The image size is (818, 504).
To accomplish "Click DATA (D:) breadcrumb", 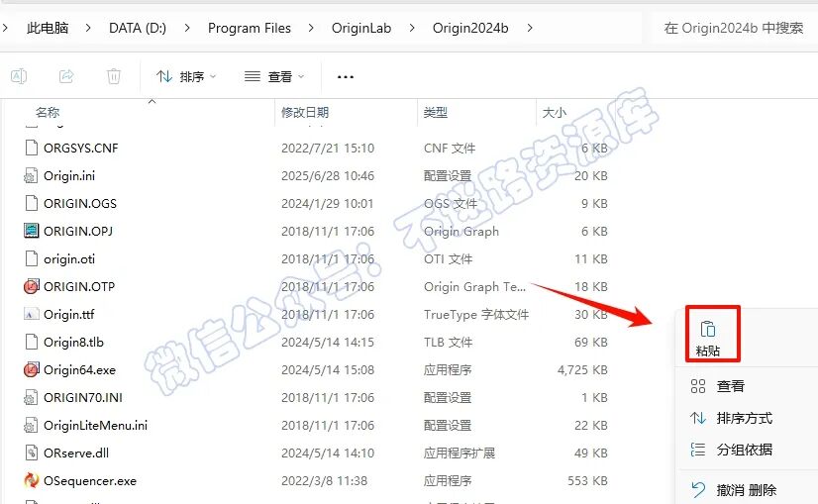I will (x=138, y=28).
